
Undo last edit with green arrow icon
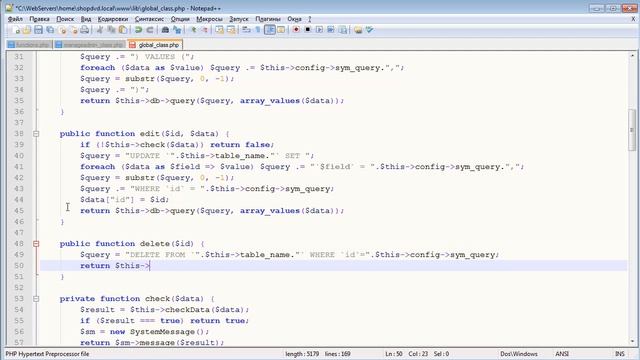point(138,30)
